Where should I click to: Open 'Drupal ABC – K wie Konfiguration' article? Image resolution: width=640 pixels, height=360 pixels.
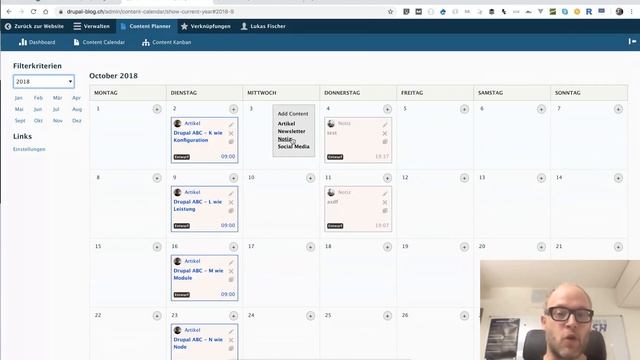click(x=198, y=136)
